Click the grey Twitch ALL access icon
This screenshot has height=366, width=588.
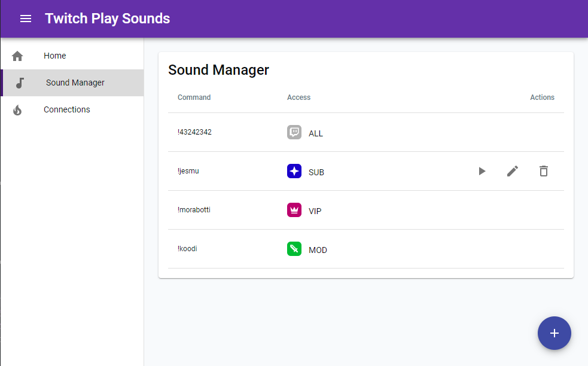pos(294,132)
